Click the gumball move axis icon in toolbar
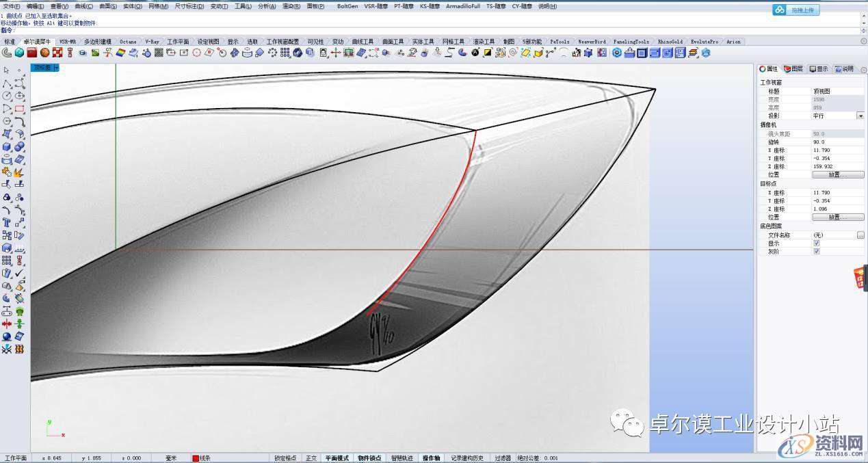 336,53
